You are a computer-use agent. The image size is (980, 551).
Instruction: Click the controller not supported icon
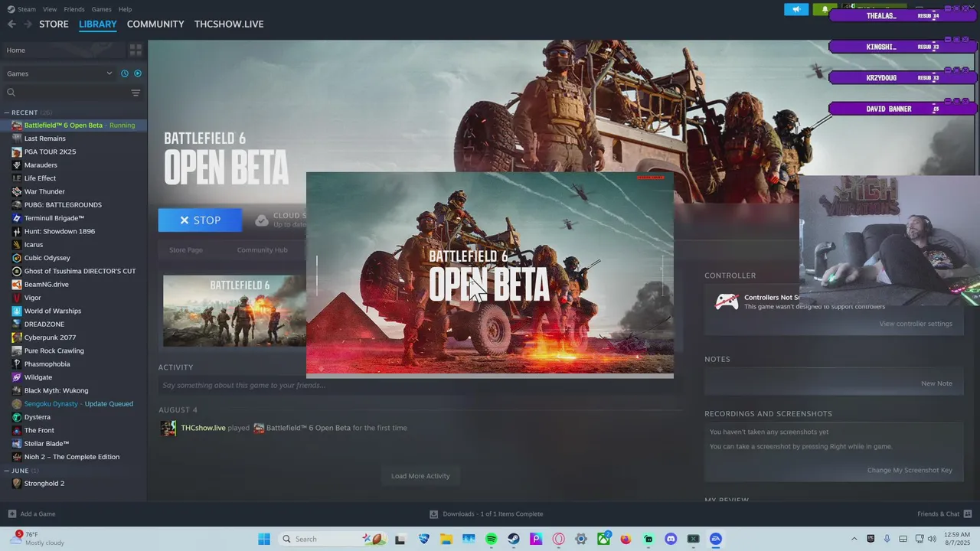coord(727,302)
